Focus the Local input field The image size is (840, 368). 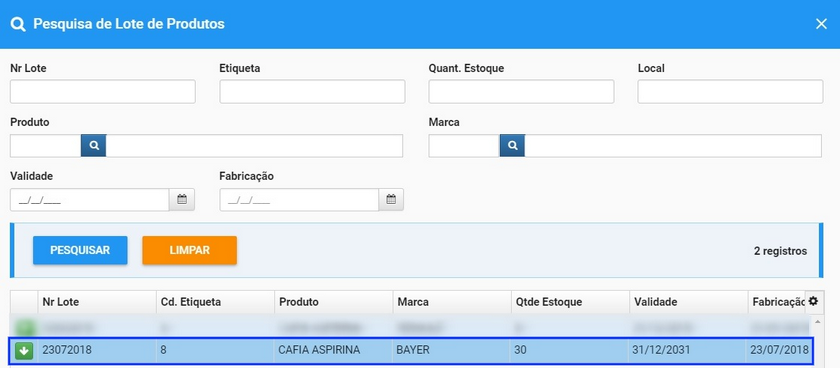point(730,92)
